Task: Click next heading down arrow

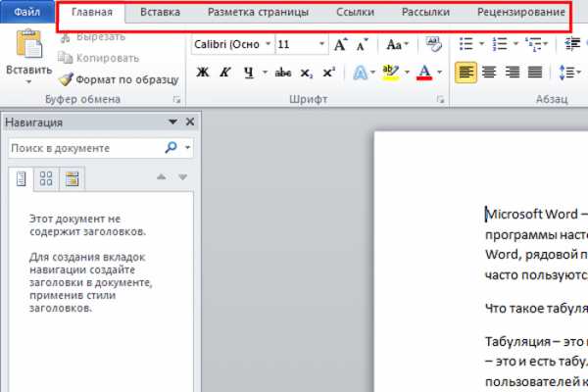Action: 182,176
